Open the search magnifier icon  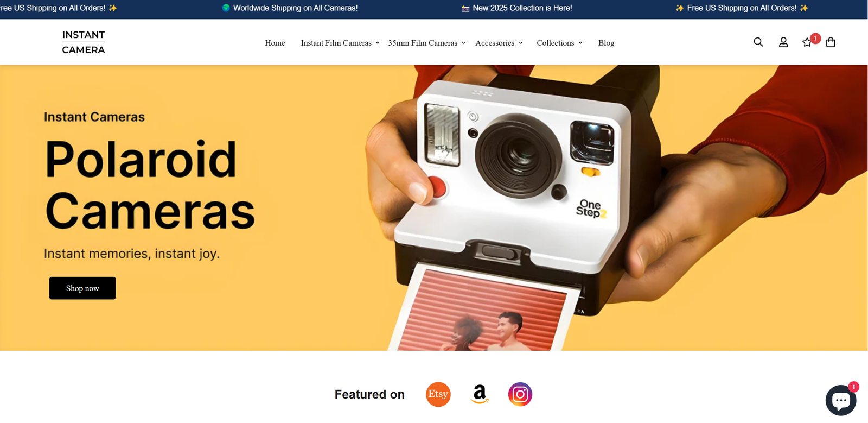click(758, 42)
